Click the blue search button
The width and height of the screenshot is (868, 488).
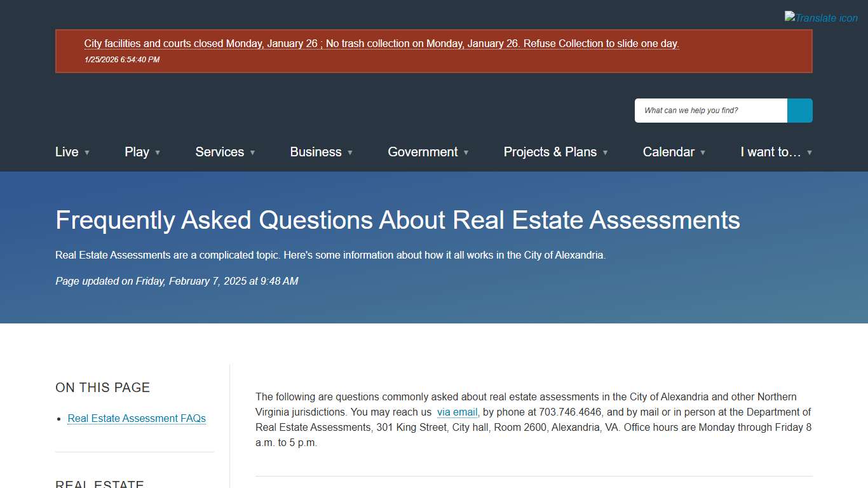coord(799,110)
